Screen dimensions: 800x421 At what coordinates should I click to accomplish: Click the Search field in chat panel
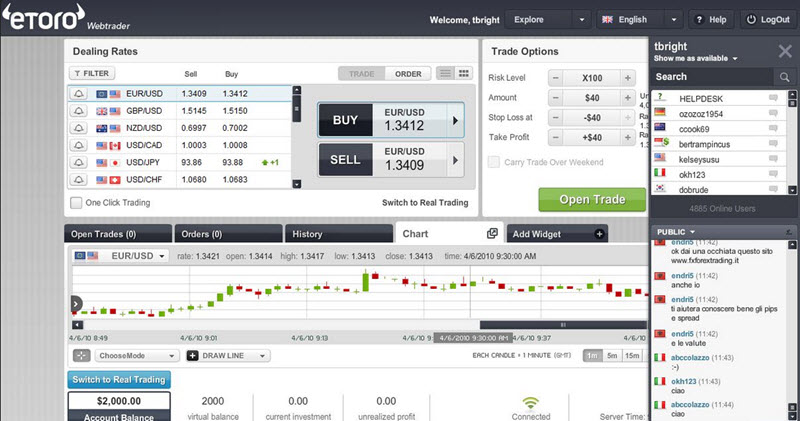tap(714, 77)
